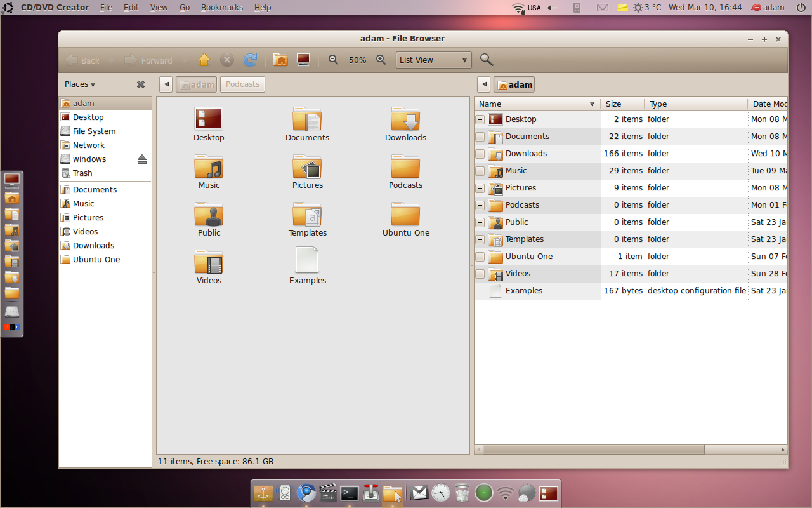This screenshot has width=812, height=508.
Task: Go up to the parent folder
Action: pos(204,60)
